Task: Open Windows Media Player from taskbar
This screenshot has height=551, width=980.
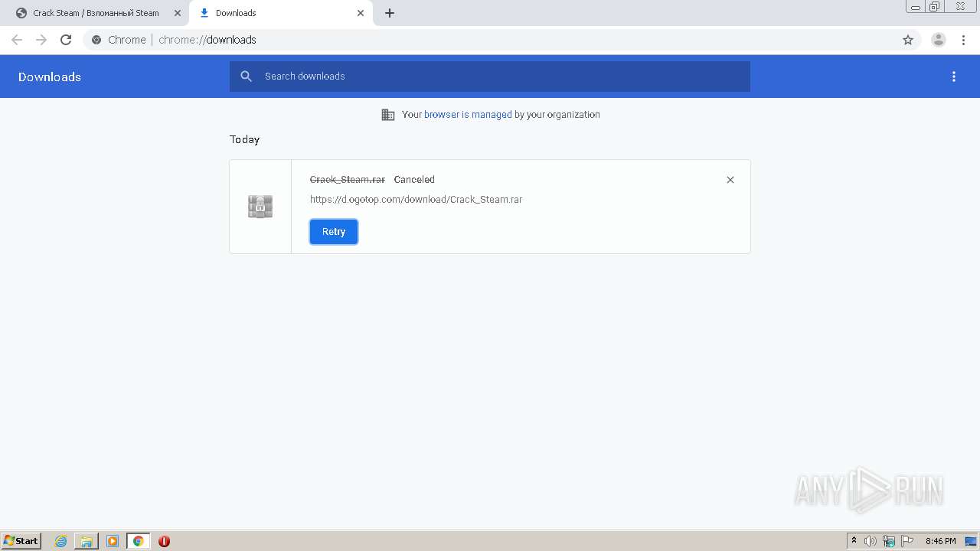Action: pyautogui.click(x=113, y=541)
